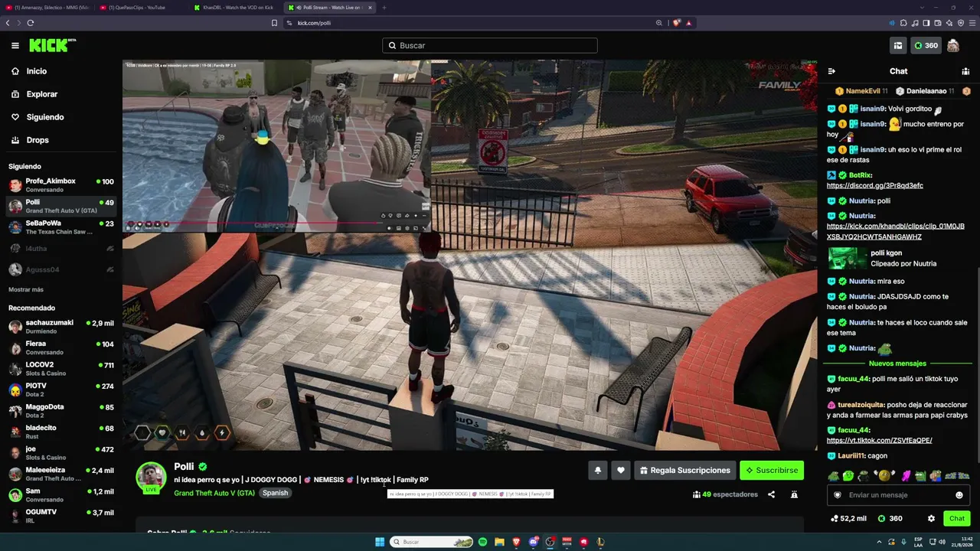Show hidden system tray icons chevron
The height and width of the screenshot is (551, 980).
(x=878, y=542)
